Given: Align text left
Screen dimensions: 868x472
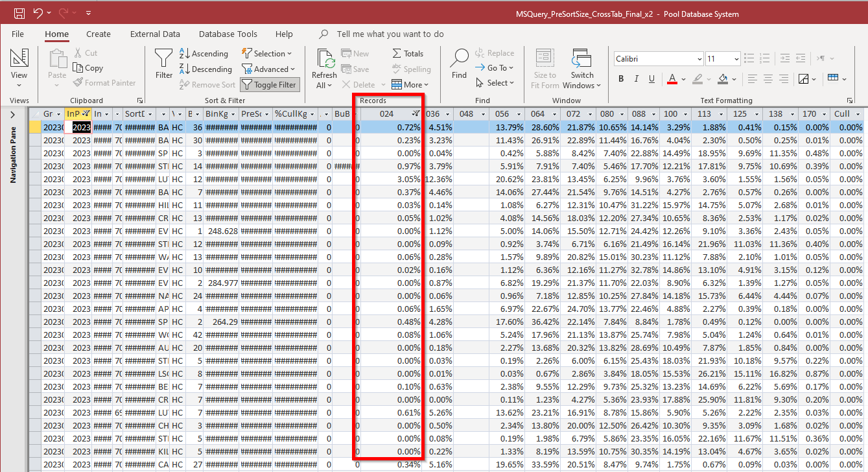Looking at the screenshot, I should pyautogui.click(x=753, y=79).
